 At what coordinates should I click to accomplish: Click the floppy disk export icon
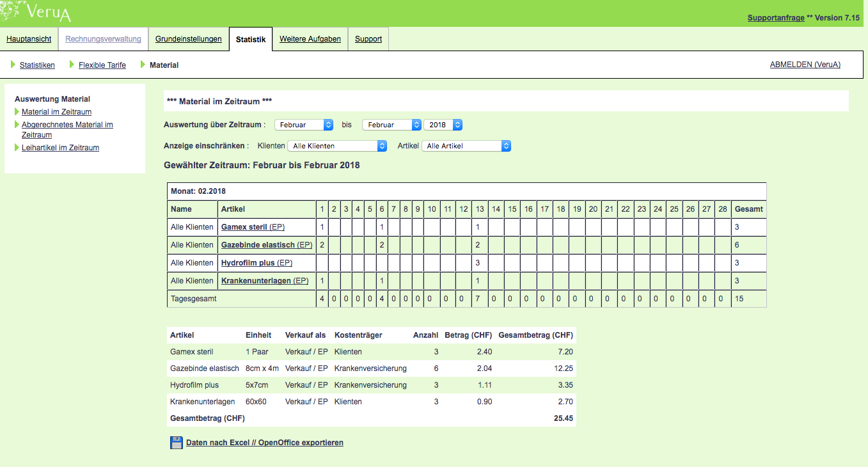[x=177, y=443]
